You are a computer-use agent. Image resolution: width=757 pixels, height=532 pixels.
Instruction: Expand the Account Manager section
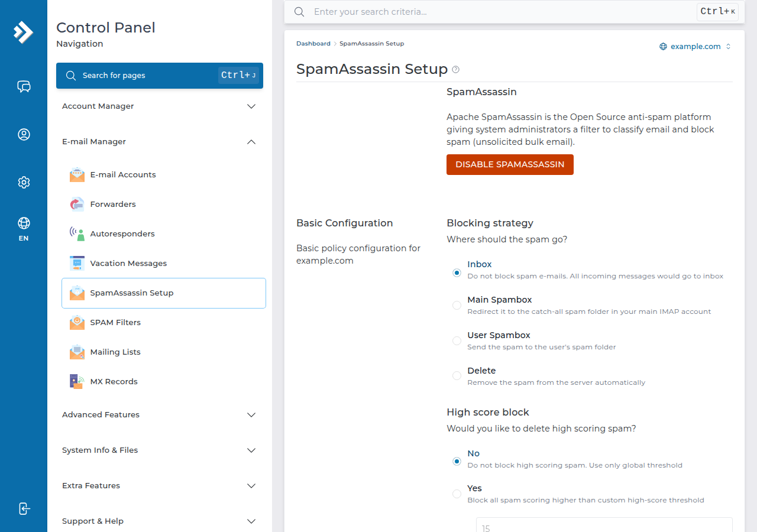tap(160, 106)
